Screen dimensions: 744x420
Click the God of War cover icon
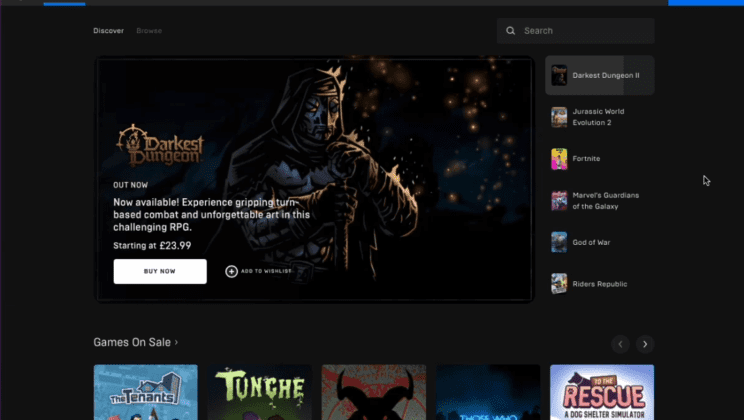coord(559,242)
